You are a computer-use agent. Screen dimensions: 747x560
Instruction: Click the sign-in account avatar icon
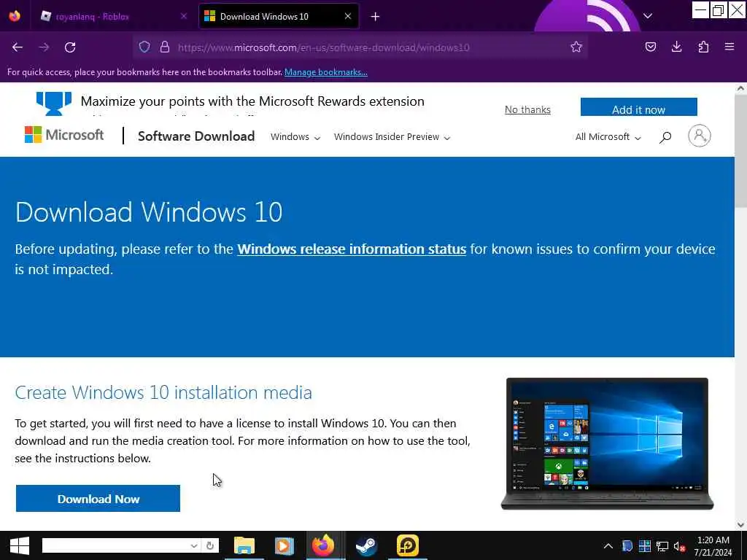pyautogui.click(x=700, y=136)
